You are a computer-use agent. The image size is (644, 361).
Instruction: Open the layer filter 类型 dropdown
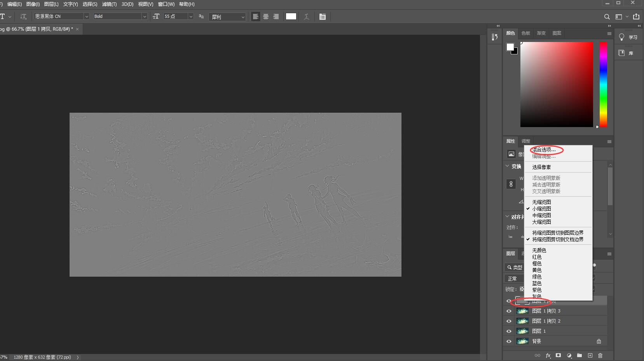(x=514, y=267)
